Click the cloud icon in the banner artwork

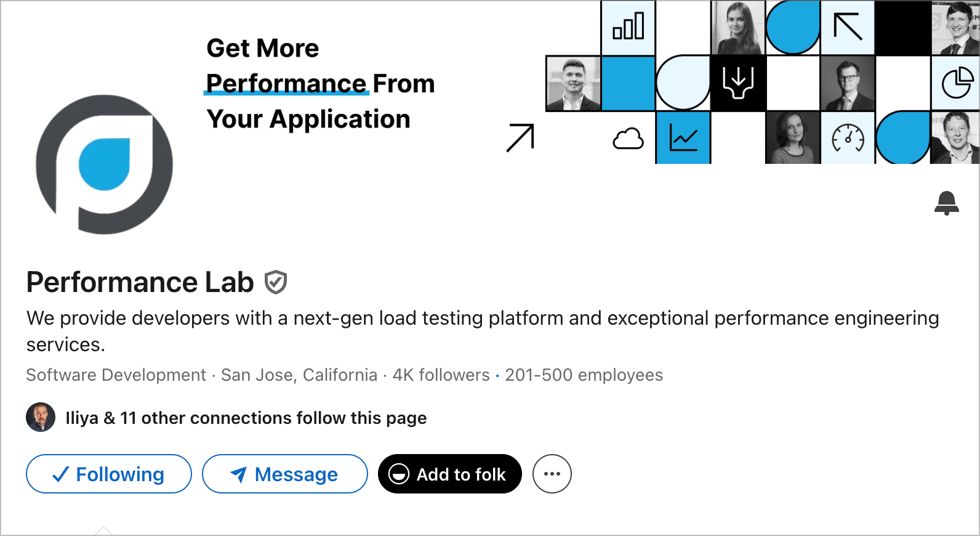(x=629, y=139)
